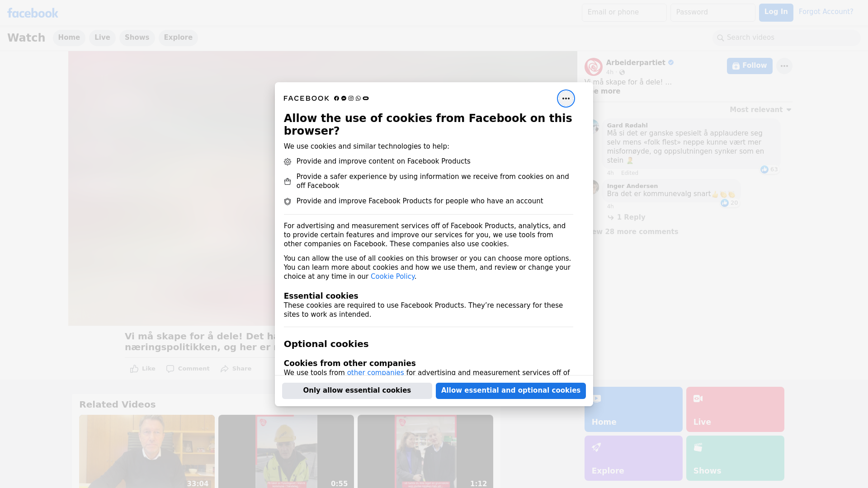Focus the Password field
Viewport: 868px width, 488px height.
pyautogui.click(x=712, y=13)
